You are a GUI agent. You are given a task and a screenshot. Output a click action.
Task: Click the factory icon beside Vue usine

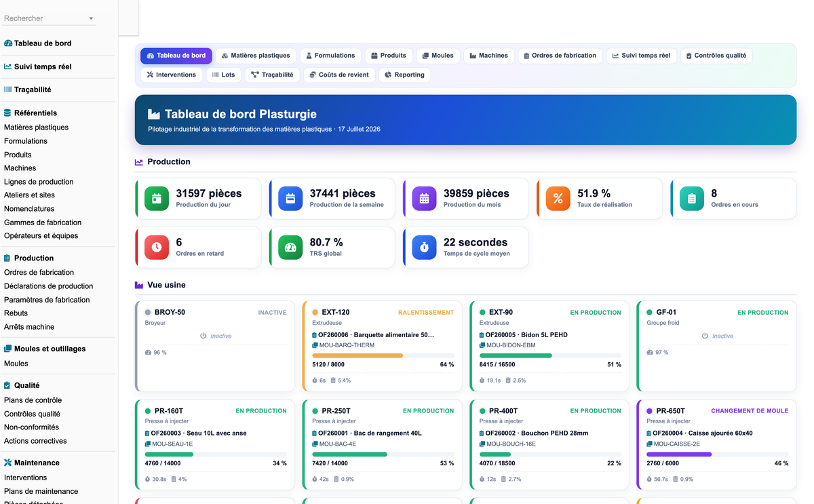coord(139,286)
